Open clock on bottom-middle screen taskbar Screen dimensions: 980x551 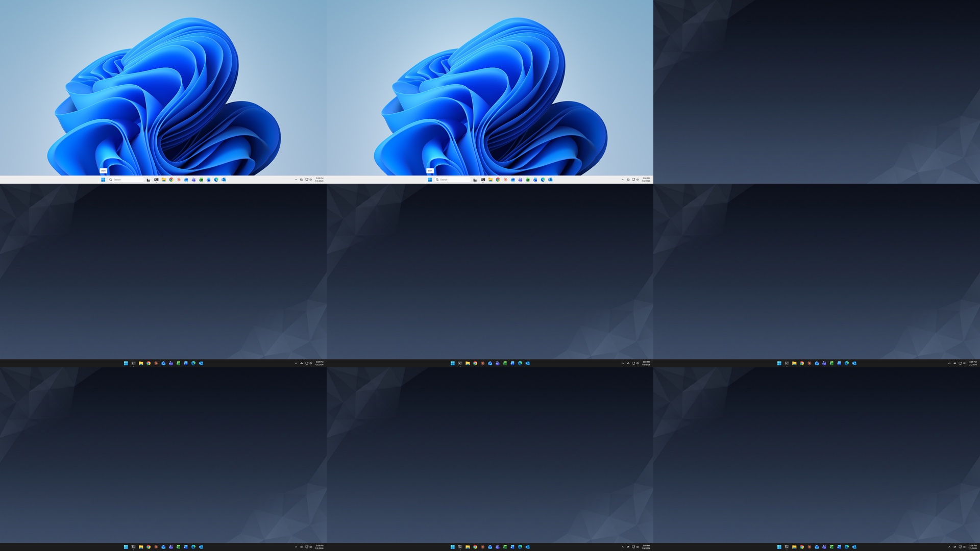coord(646,547)
